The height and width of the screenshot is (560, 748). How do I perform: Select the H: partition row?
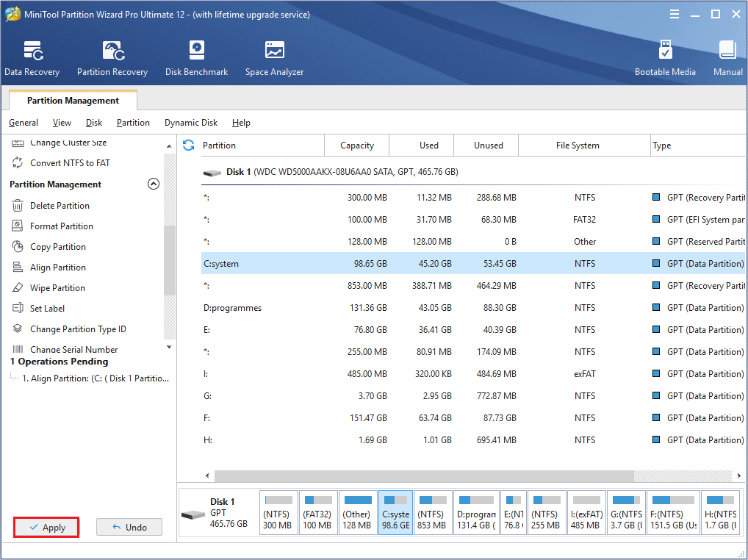click(472, 439)
